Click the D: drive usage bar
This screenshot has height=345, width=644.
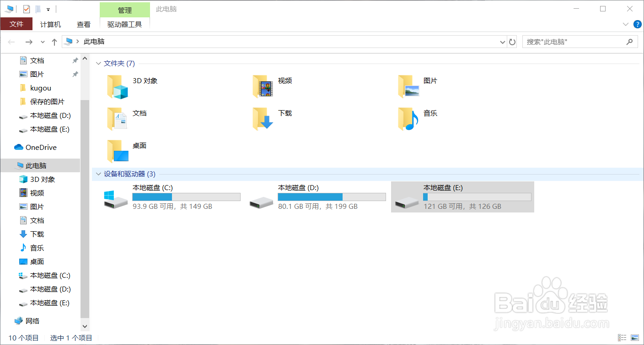(332, 197)
